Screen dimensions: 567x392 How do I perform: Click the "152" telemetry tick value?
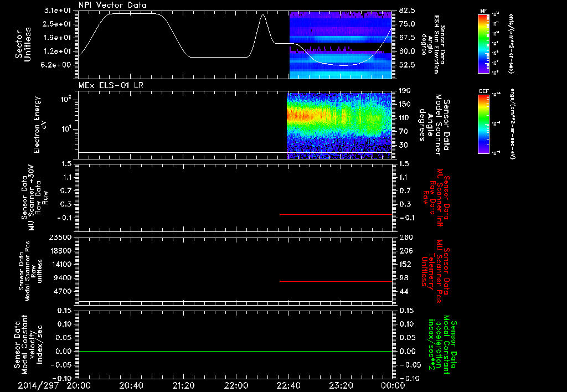(x=406, y=264)
